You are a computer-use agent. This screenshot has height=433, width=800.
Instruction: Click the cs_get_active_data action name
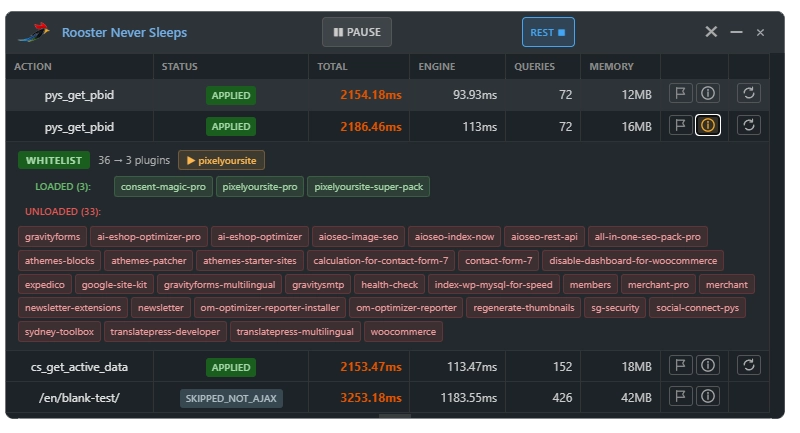pos(79,367)
